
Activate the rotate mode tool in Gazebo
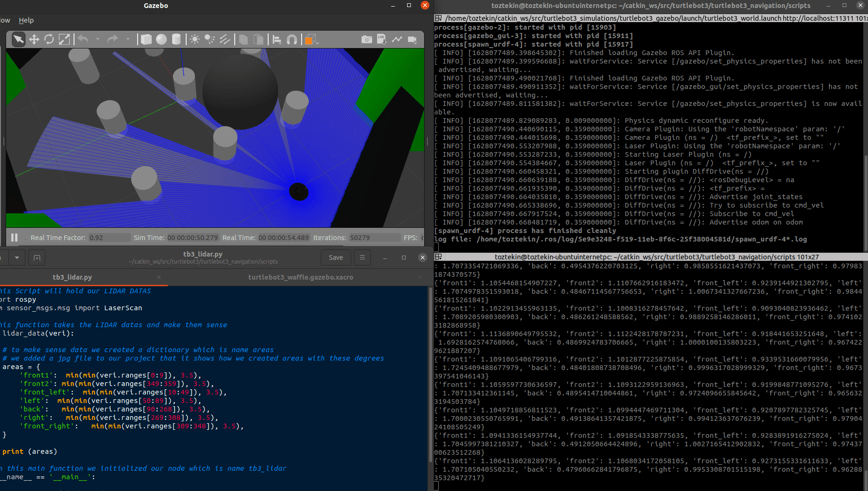tap(49, 40)
